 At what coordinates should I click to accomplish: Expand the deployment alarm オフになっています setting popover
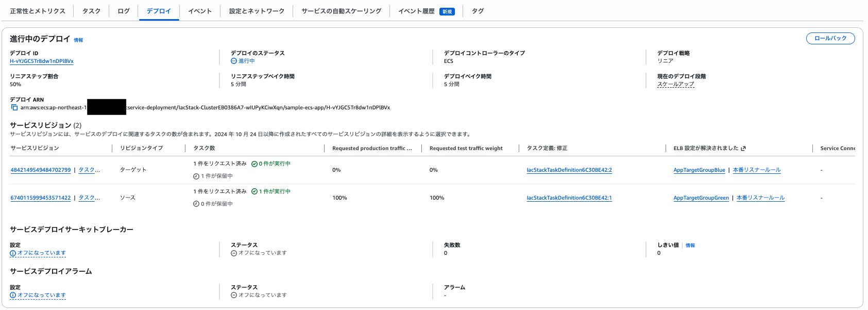click(41, 296)
